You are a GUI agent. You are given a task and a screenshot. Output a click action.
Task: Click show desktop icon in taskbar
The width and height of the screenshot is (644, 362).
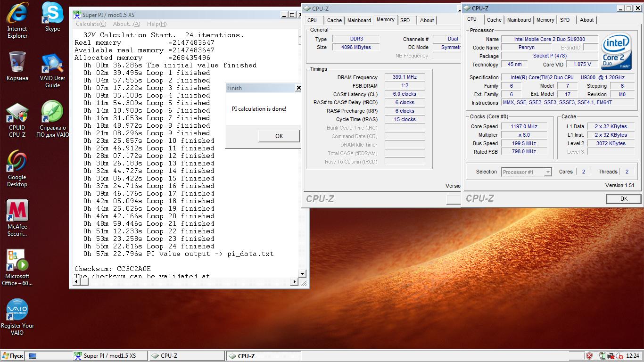tap(33, 356)
